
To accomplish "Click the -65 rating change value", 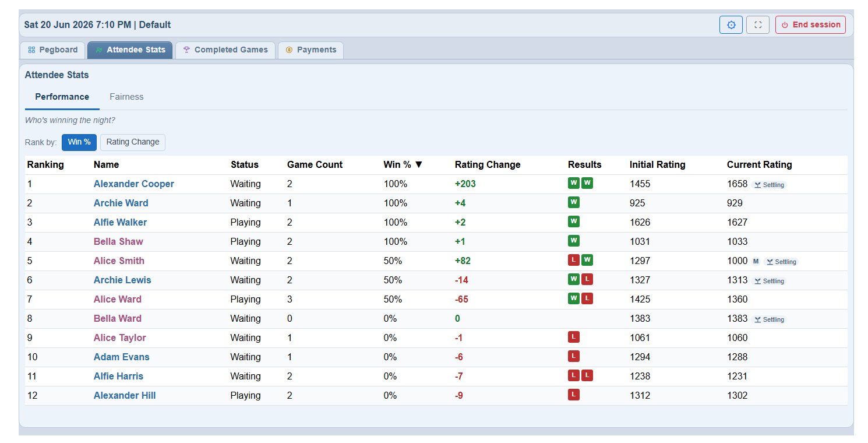I will (461, 300).
